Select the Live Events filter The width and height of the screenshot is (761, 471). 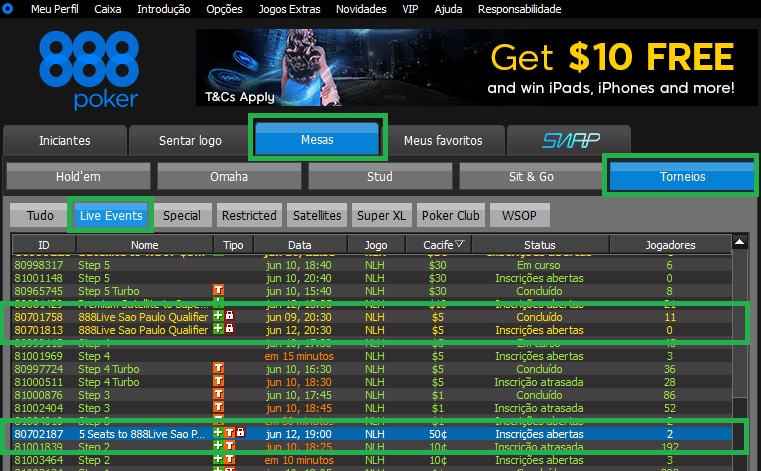coord(111,215)
